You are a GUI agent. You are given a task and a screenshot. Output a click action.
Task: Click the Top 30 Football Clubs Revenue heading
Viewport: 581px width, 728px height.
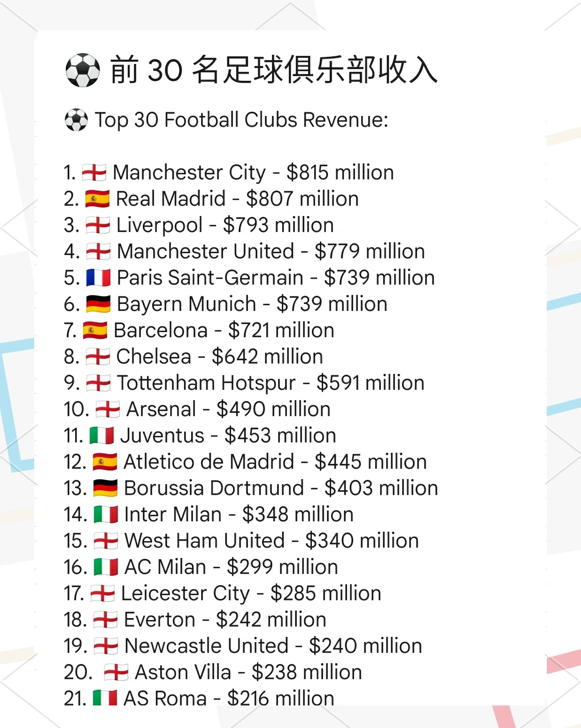coord(241,120)
